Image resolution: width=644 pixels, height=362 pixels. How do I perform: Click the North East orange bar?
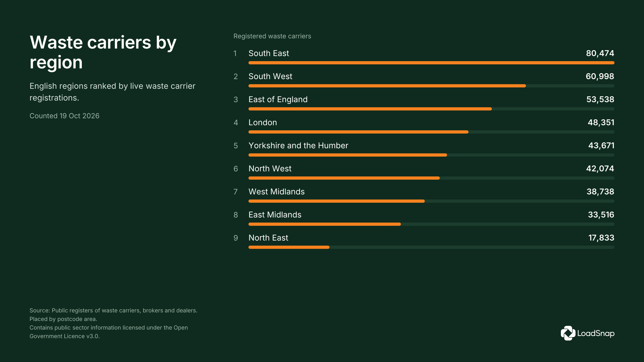[x=289, y=247]
